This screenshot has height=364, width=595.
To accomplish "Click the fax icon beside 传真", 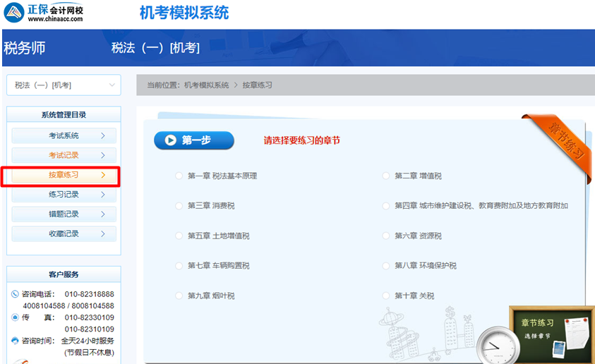I will point(15,317).
